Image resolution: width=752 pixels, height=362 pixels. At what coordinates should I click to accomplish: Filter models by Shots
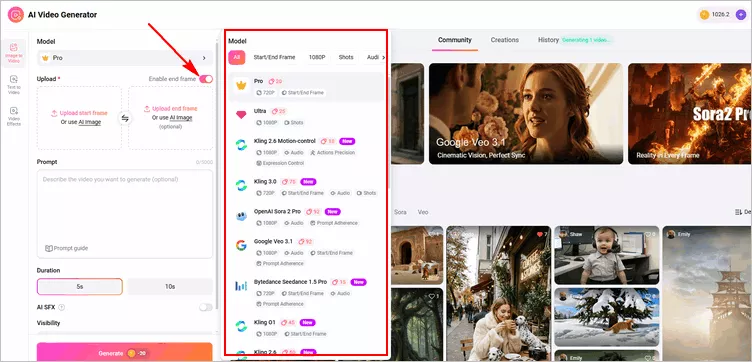(346, 58)
